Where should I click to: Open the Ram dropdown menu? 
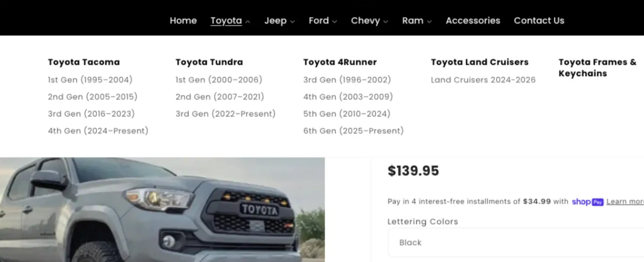pyautogui.click(x=417, y=21)
